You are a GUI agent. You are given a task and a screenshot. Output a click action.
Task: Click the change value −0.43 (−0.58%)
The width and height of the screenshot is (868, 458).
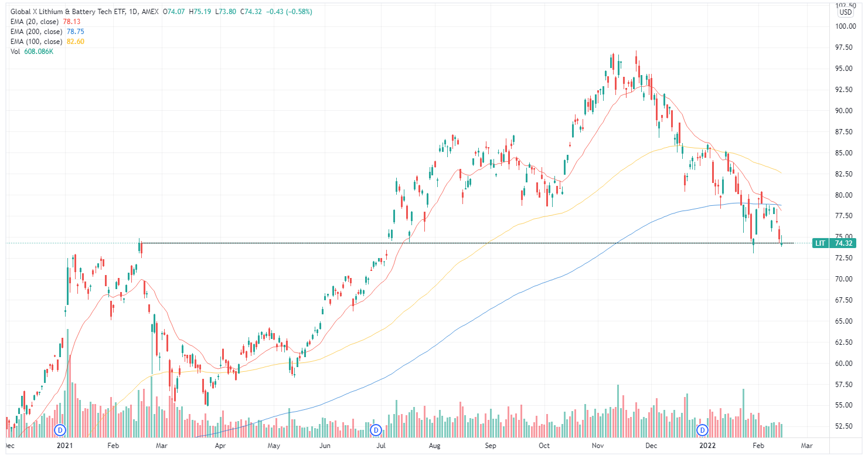pyautogui.click(x=288, y=12)
